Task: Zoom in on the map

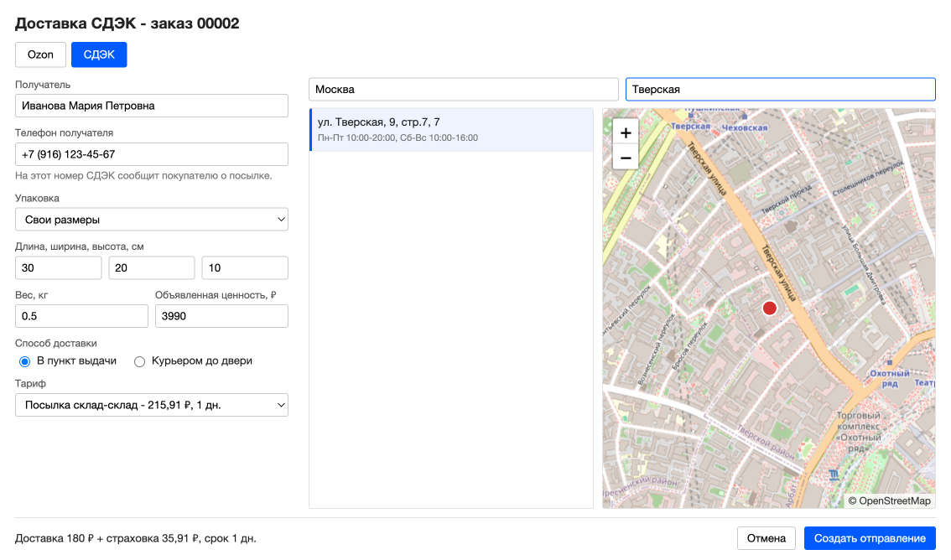Action: pos(626,132)
